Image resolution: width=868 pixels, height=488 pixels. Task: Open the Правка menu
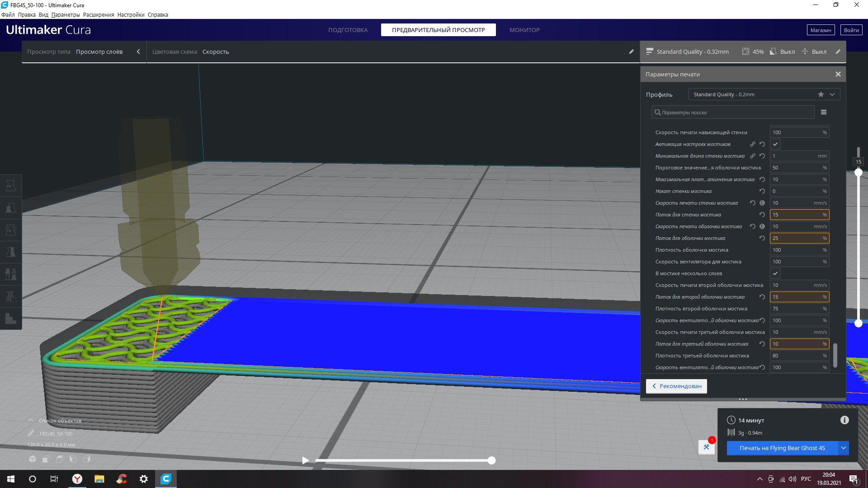point(27,14)
